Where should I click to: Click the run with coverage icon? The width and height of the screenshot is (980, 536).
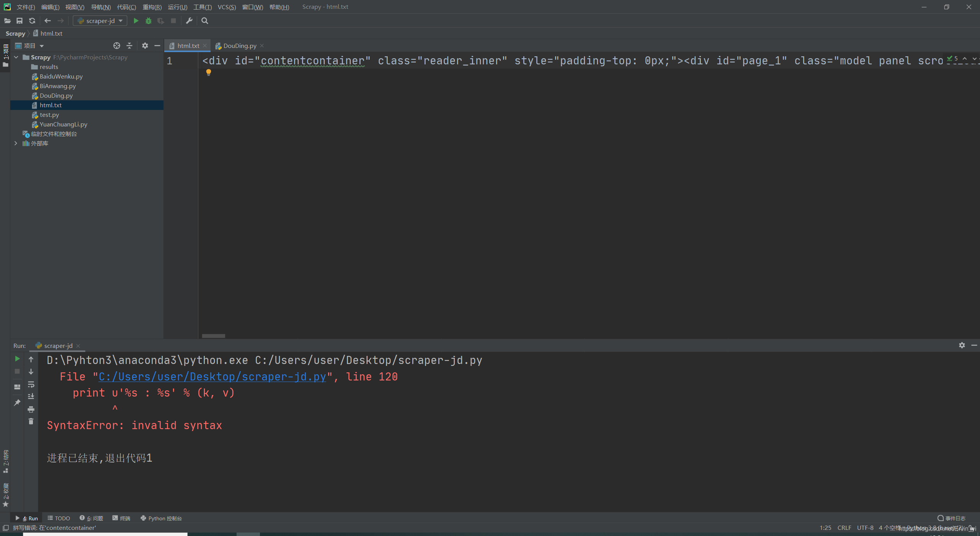161,21
